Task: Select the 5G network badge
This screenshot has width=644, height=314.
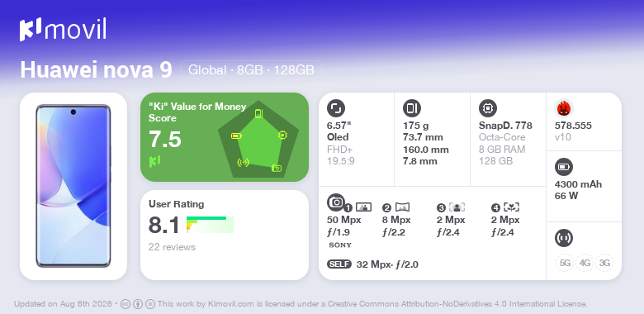Action: coord(565,263)
